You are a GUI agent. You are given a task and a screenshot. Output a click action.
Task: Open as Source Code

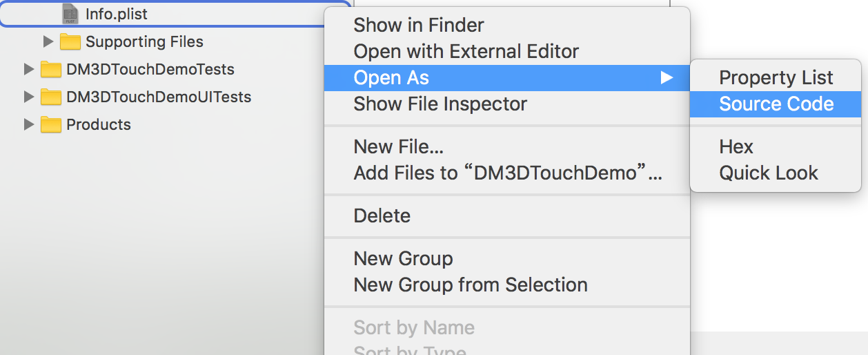click(x=776, y=104)
